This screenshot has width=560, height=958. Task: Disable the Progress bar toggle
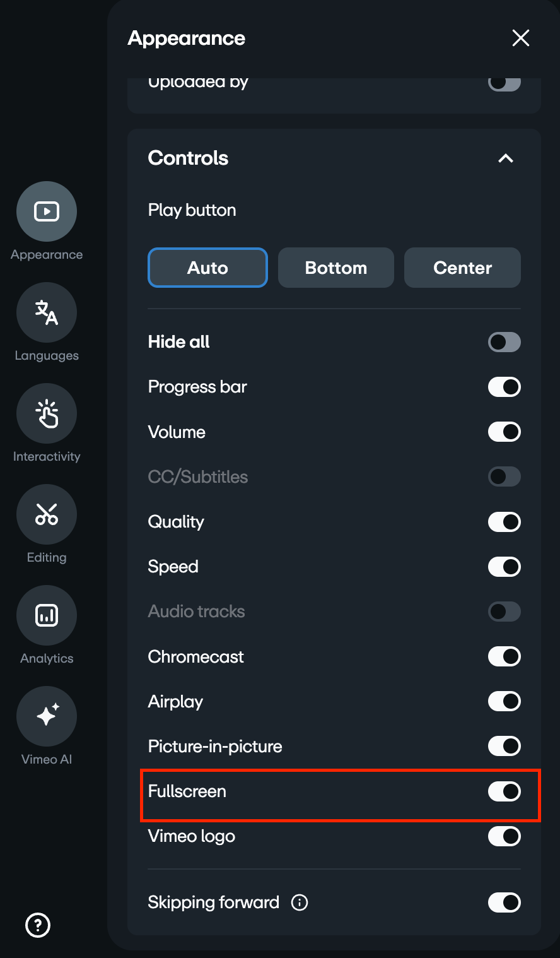coord(504,387)
